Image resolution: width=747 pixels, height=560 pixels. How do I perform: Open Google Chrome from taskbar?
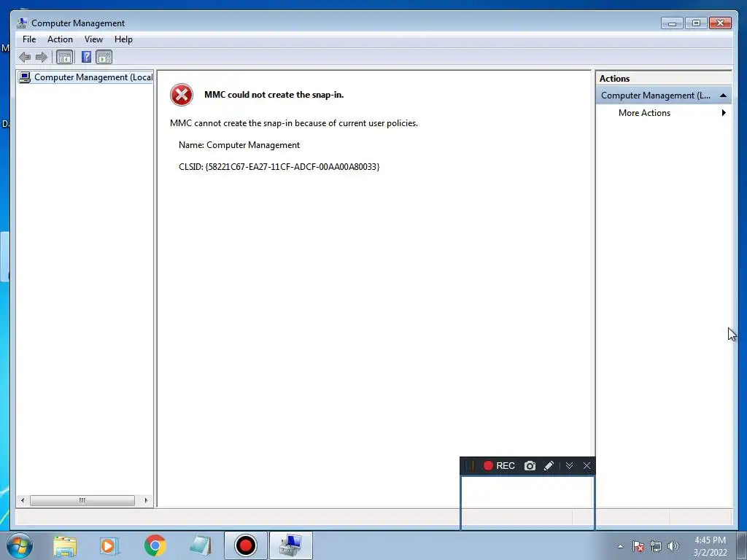click(x=155, y=545)
